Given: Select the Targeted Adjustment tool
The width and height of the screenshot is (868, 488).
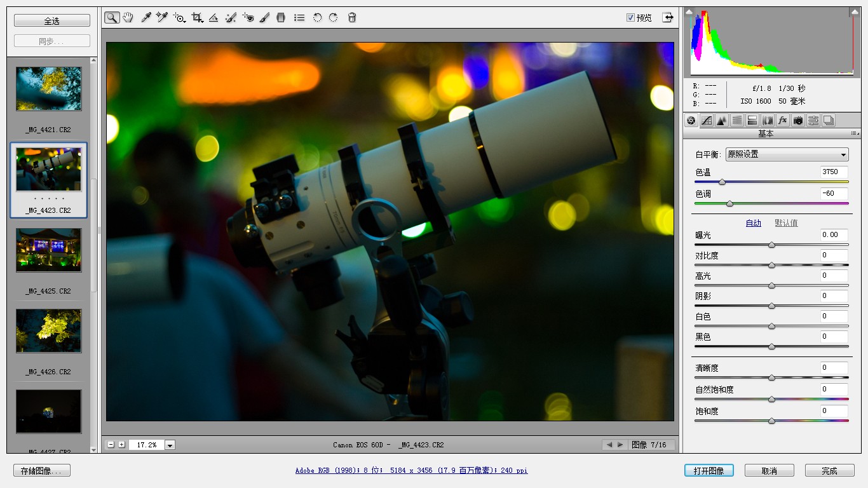Looking at the screenshot, I should tap(180, 18).
